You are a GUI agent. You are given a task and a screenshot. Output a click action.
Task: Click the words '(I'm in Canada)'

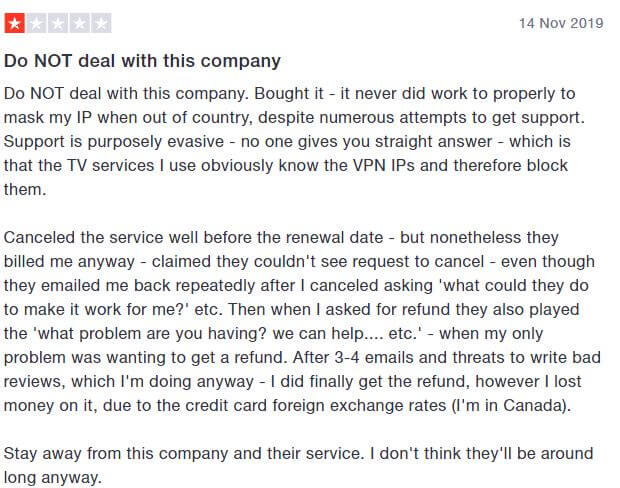(x=510, y=406)
